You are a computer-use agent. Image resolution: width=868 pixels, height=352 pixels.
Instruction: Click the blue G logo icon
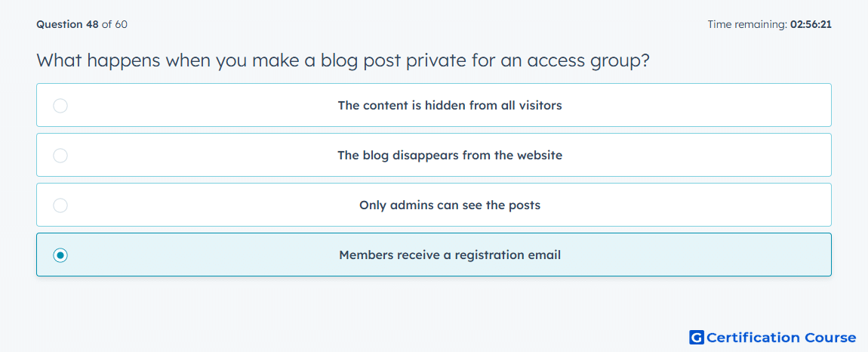[x=697, y=337]
